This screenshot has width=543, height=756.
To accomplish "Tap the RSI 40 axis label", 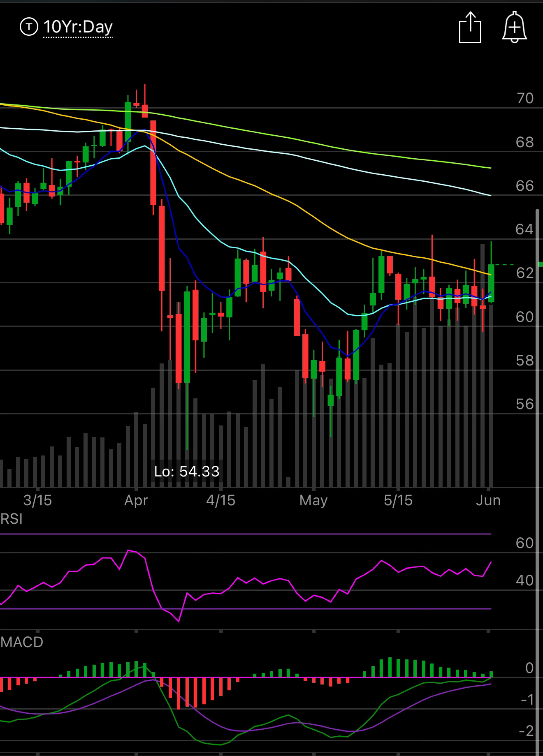I will point(525,580).
